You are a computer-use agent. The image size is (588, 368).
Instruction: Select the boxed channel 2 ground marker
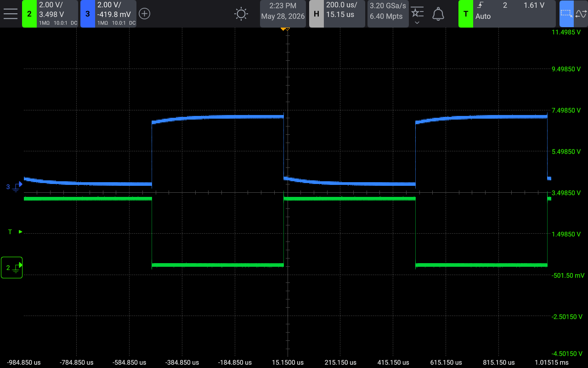click(11, 267)
